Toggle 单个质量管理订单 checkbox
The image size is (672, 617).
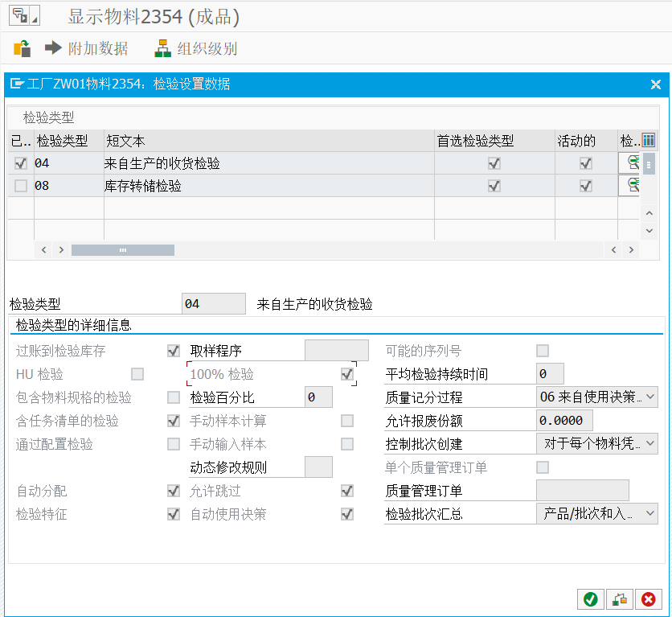coord(543,467)
